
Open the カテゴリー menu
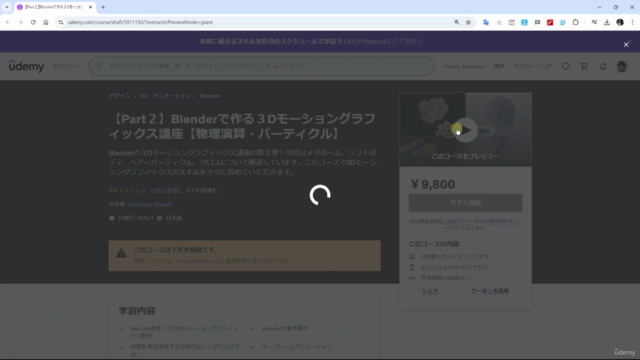(x=66, y=66)
